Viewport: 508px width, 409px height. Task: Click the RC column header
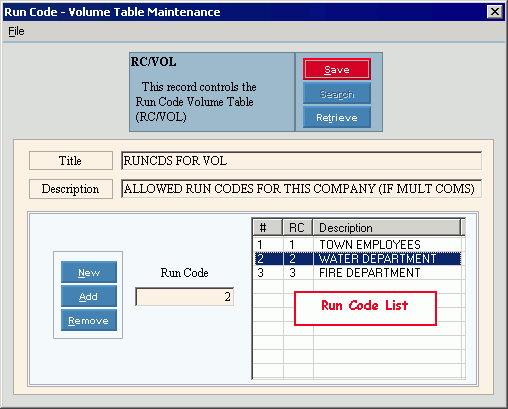(x=297, y=228)
